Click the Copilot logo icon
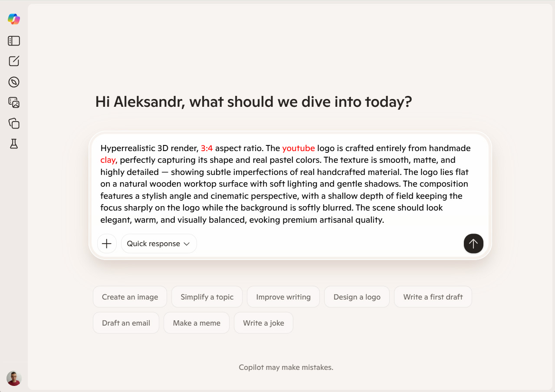This screenshot has height=392, width=555. [14, 19]
